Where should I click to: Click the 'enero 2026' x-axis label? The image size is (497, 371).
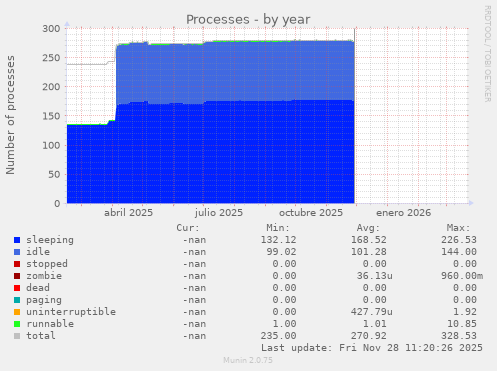tap(404, 213)
